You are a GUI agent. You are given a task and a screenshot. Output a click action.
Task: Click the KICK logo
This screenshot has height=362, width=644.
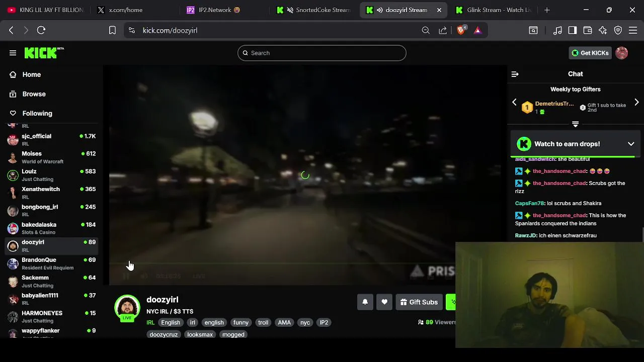(44, 53)
